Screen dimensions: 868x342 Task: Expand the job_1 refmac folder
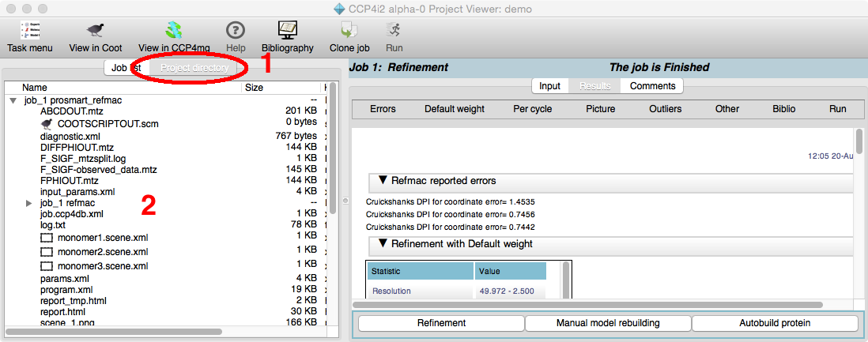(29, 203)
